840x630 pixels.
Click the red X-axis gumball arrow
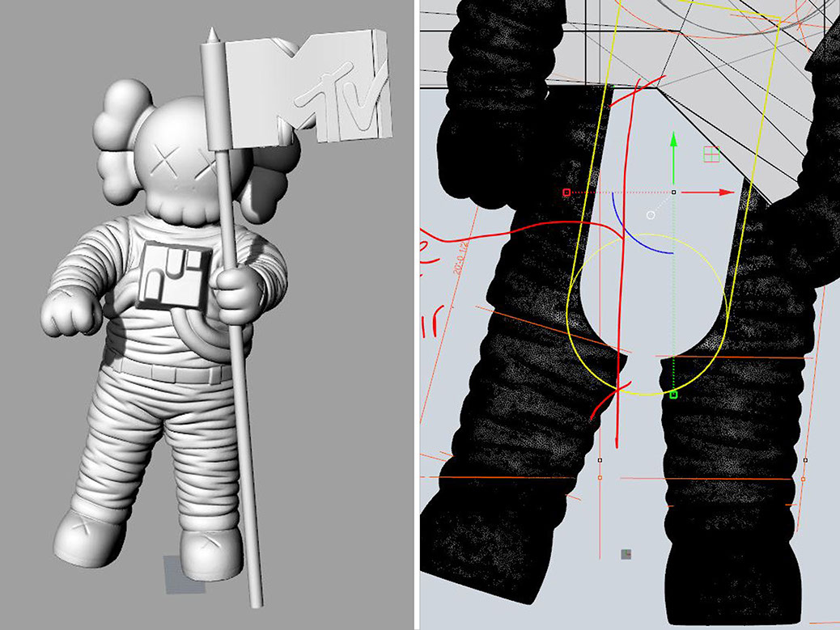click(x=725, y=192)
